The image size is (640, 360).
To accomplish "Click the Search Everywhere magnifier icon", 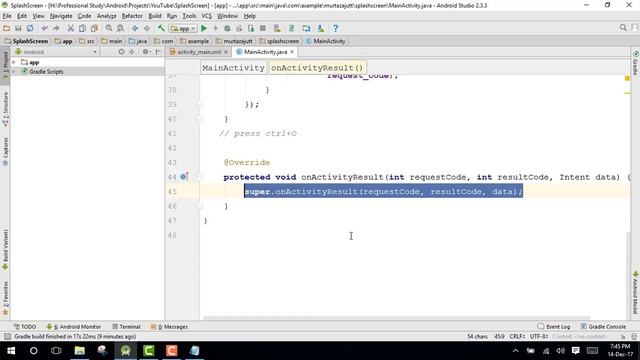I will (x=623, y=28).
